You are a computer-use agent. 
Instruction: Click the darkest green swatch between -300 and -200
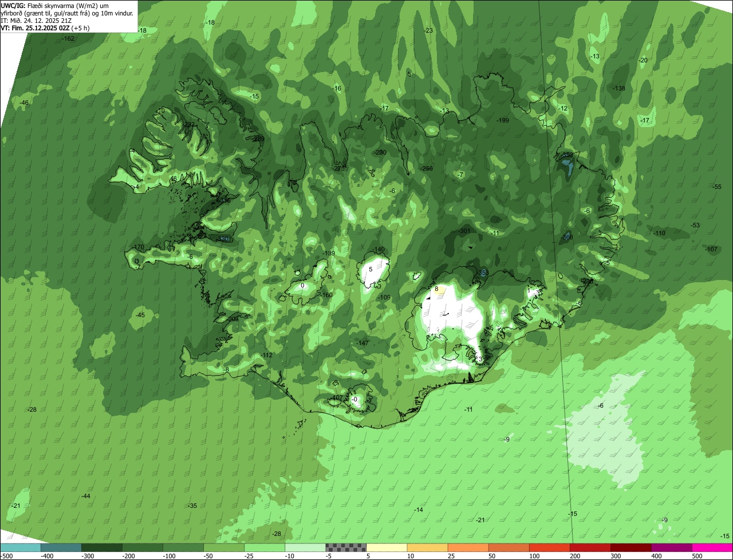[102, 547]
